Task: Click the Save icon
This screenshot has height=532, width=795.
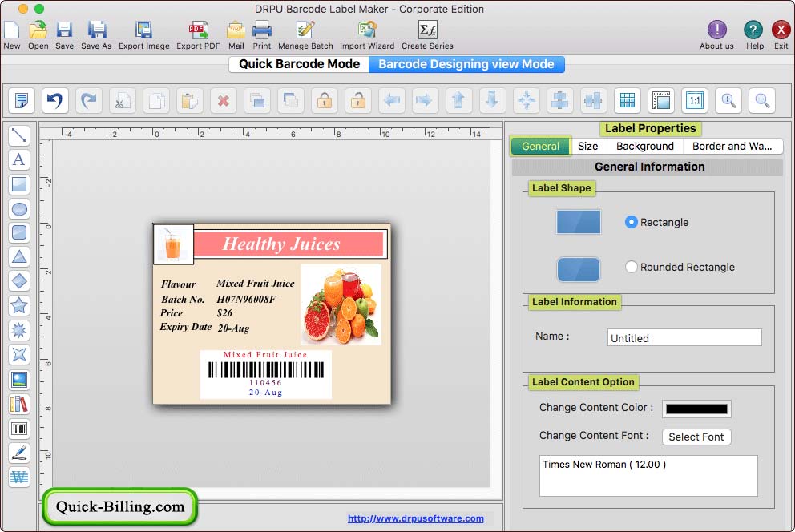Action: coord(64,35)
